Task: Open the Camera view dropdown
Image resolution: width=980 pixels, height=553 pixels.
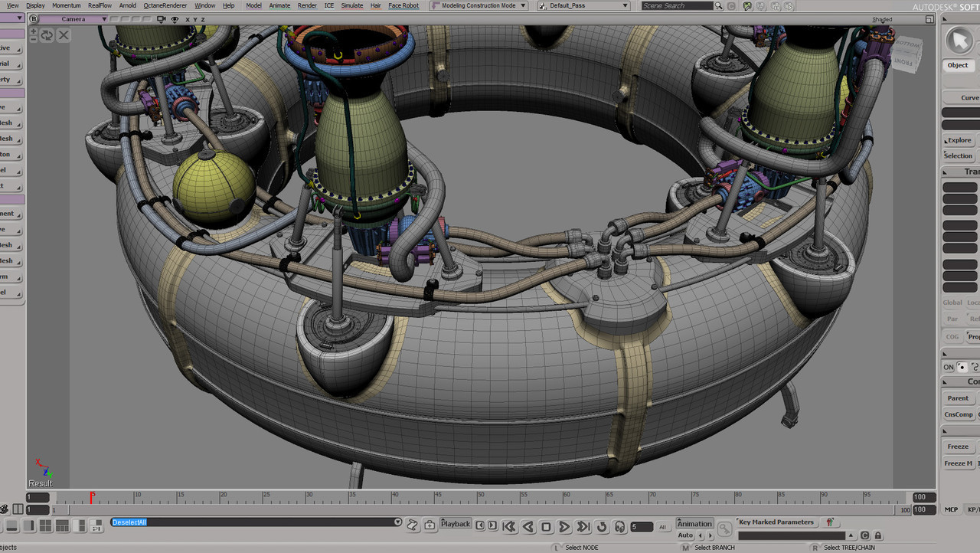Action: point(74,19)
